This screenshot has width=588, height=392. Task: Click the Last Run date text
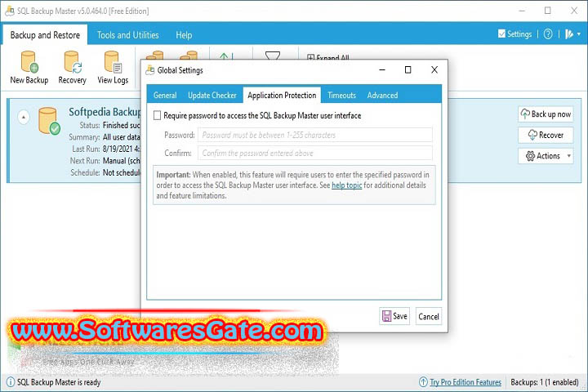[121, 149]
